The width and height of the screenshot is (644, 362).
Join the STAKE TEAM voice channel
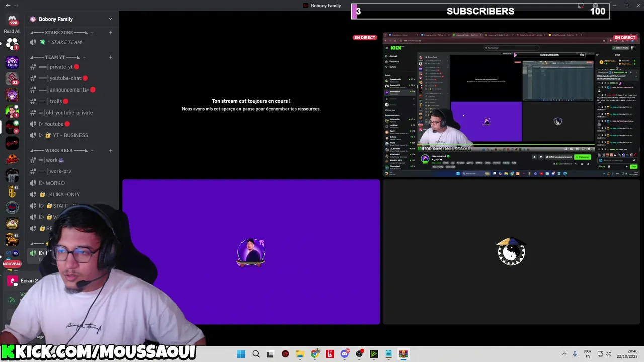(x=71, y=42)
